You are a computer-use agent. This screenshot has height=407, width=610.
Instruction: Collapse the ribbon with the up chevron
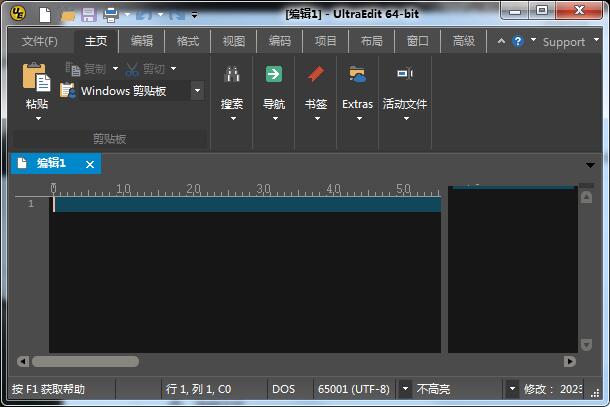pos(501,41)
